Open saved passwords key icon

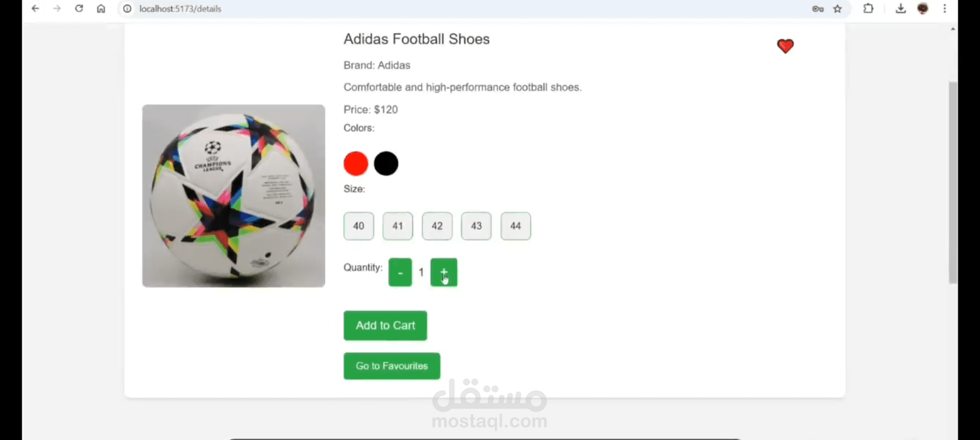[x=818, y=9]
